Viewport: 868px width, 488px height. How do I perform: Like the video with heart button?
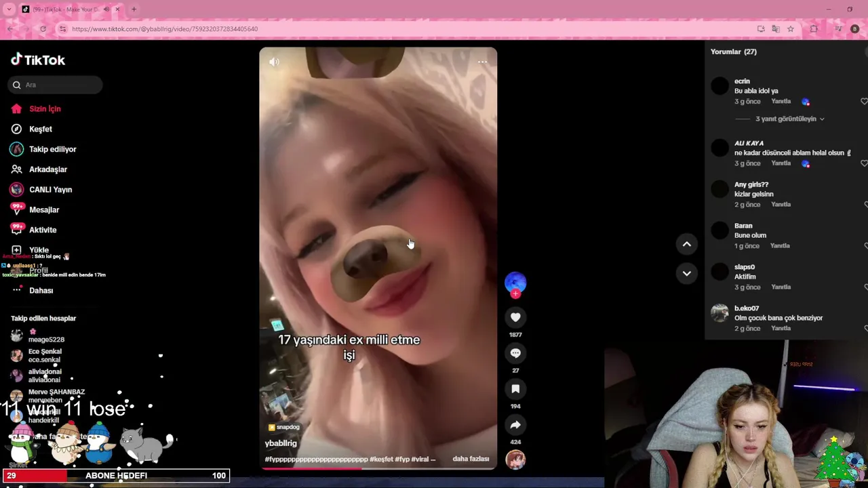(x=515, y=317)
